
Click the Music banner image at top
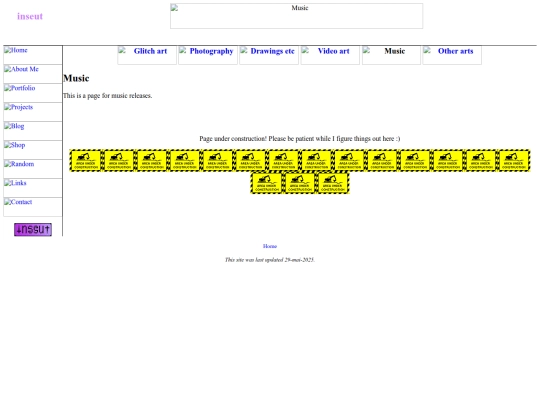pyautogui.click(x=297, y=16)
